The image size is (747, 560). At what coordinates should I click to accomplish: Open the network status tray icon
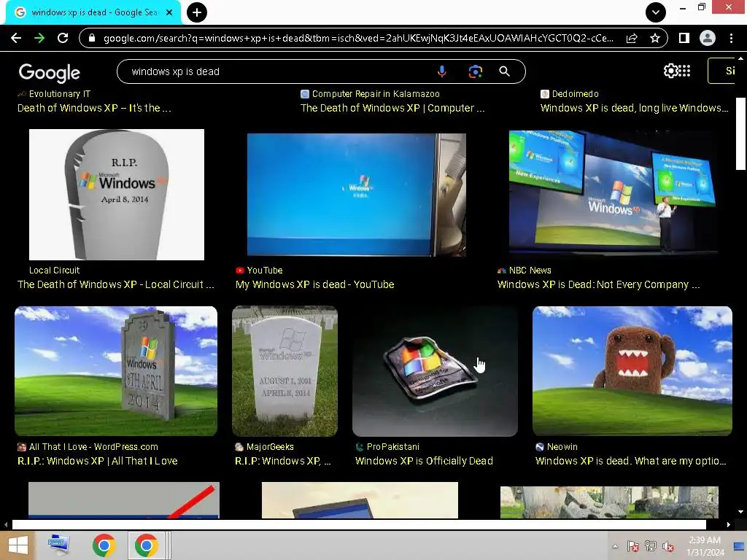coord(650,546)
